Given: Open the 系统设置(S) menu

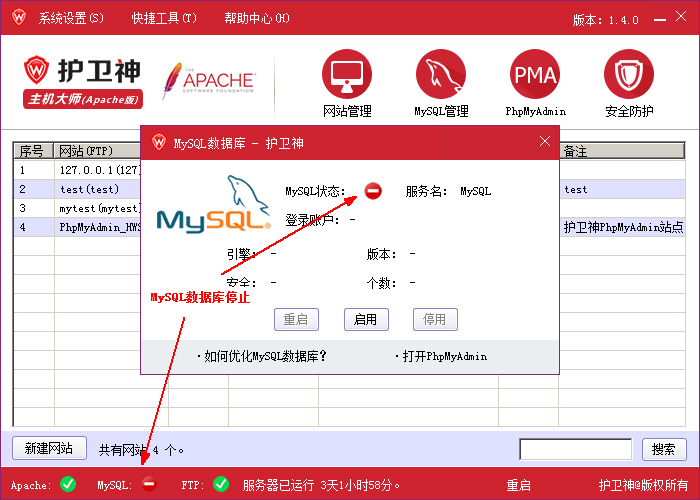Looking at the screenshot, I should pyautogui.click(x=71, y=19).
